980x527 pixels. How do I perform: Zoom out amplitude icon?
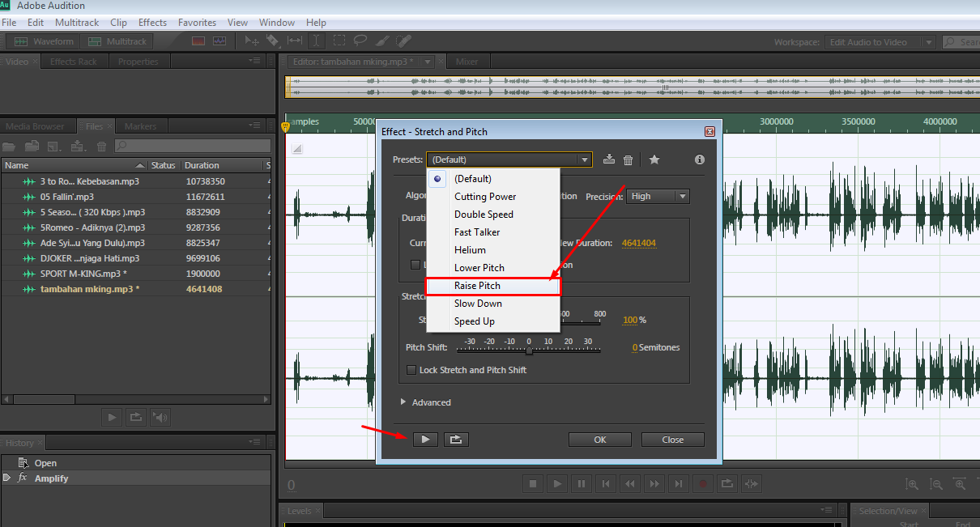(x=936, y=484)
